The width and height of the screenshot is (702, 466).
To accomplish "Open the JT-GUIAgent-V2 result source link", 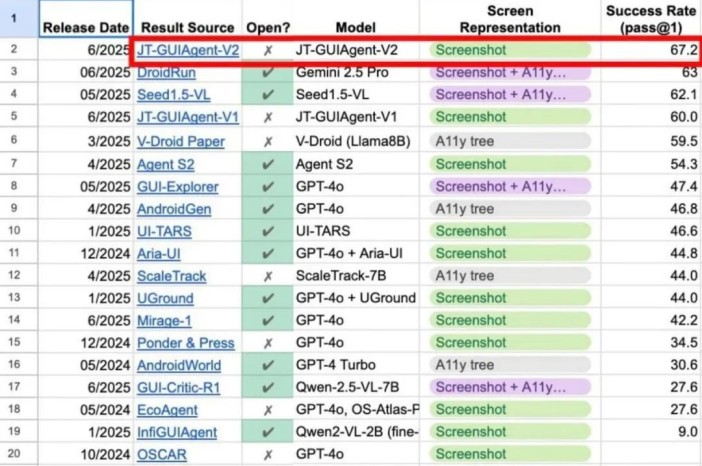I will tap(188, 49).
